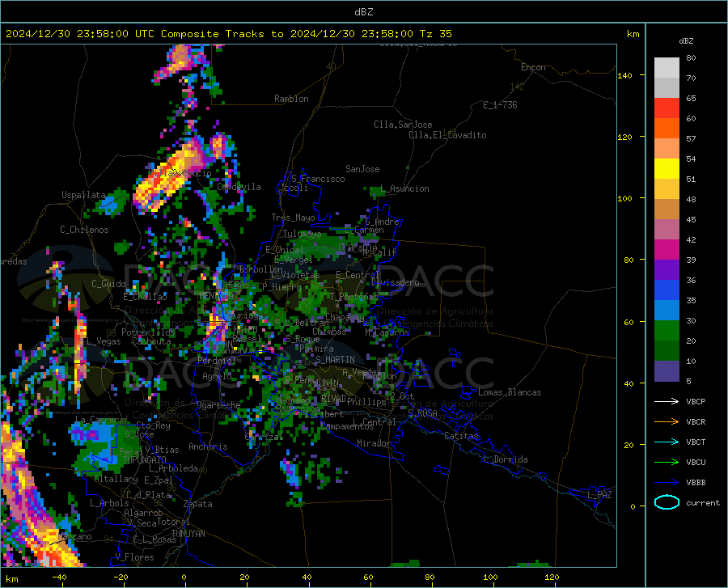Click the dBZ title at top
The height and width of the screenshot is (588, 728).
363,12
